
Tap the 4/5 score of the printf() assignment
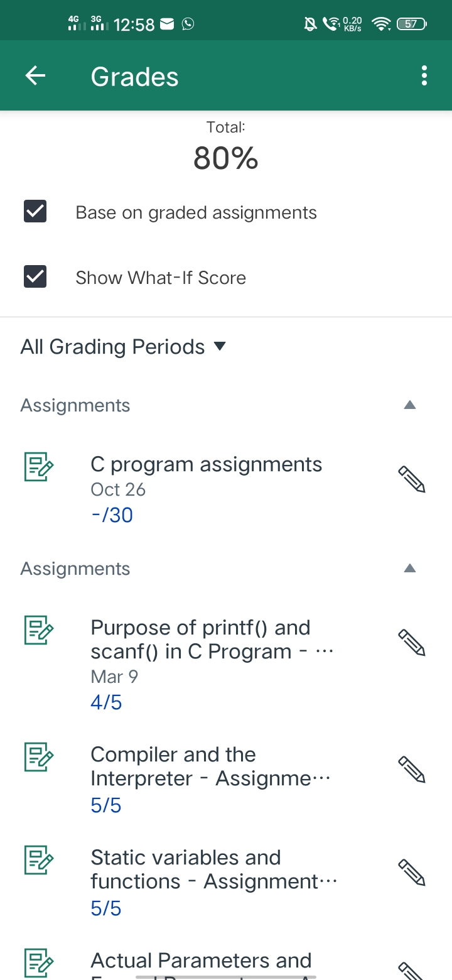106,702
